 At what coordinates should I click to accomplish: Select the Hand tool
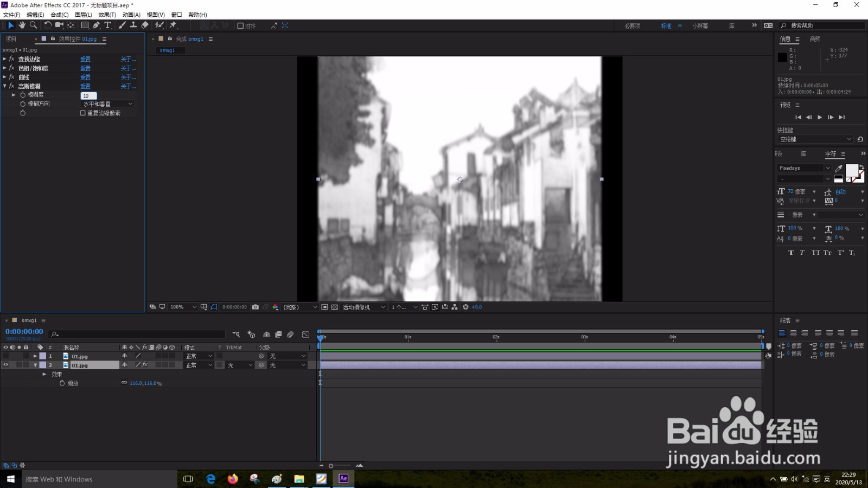pos(22,25)
